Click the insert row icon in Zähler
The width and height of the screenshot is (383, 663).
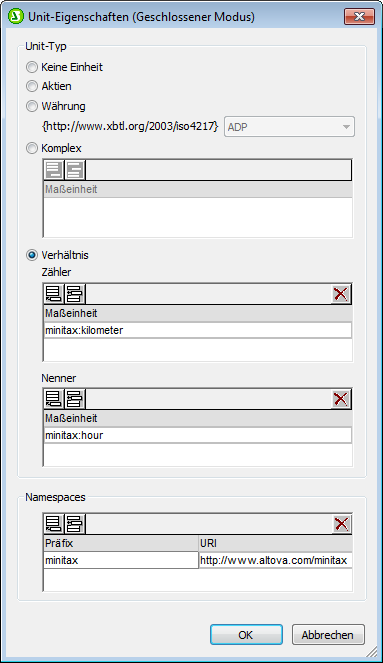(x=75, y=294)
